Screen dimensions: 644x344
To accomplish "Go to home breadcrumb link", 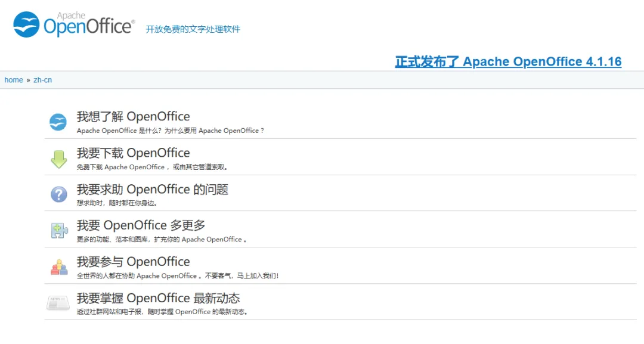I will click(14, 80).
